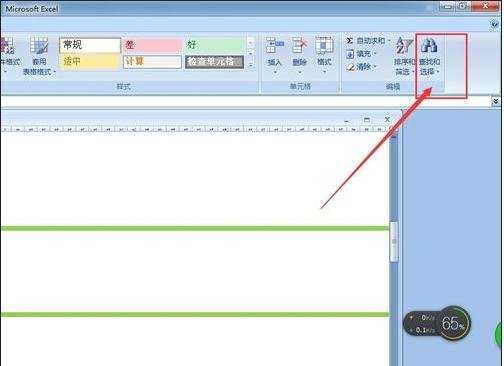Open the AutoSum dropdown arrow
This screenshot has width=504, height=366.
[x=389, y=41]
